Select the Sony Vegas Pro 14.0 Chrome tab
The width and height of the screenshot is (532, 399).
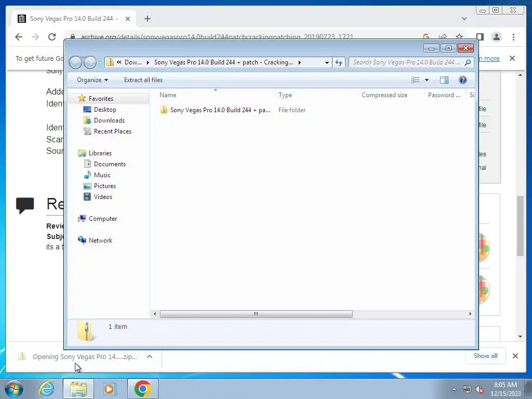point(74,19)
